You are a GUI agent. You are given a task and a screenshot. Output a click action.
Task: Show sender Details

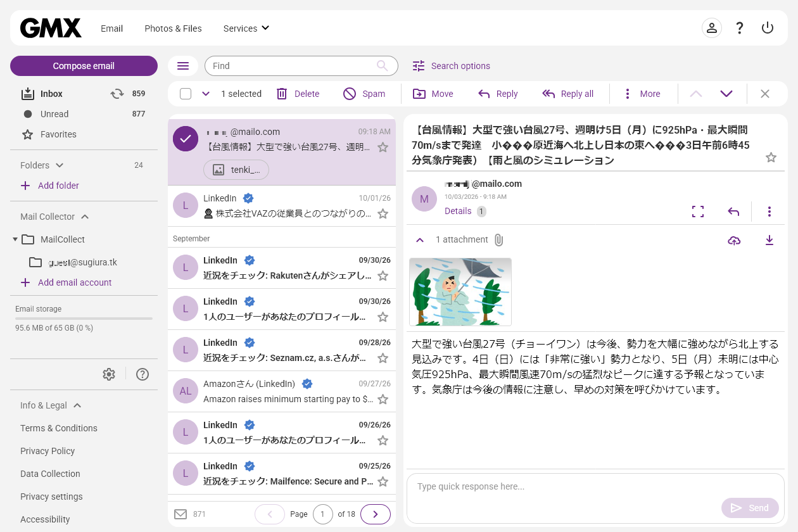coord(458,211)
